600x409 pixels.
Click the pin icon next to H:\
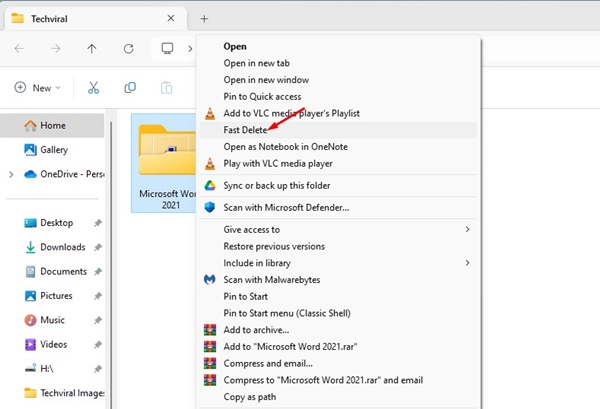pos(98,368)
